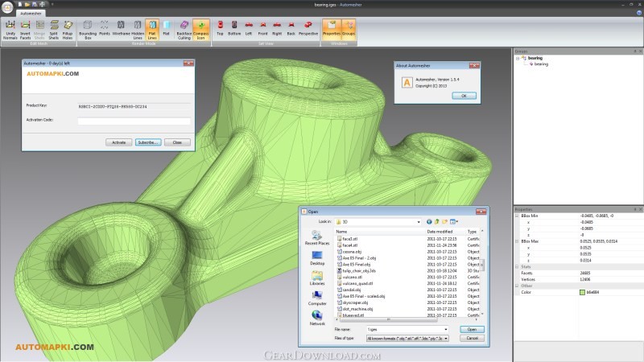The width and height of the screenshot is (644, 362).
Task: Go to Desktop in Open dialog
Action: coord(317,258)
